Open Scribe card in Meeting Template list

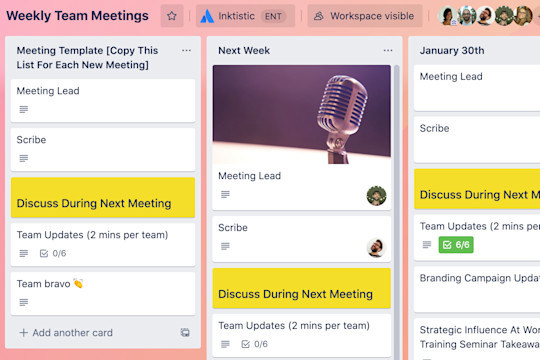[x=103, y=150]
